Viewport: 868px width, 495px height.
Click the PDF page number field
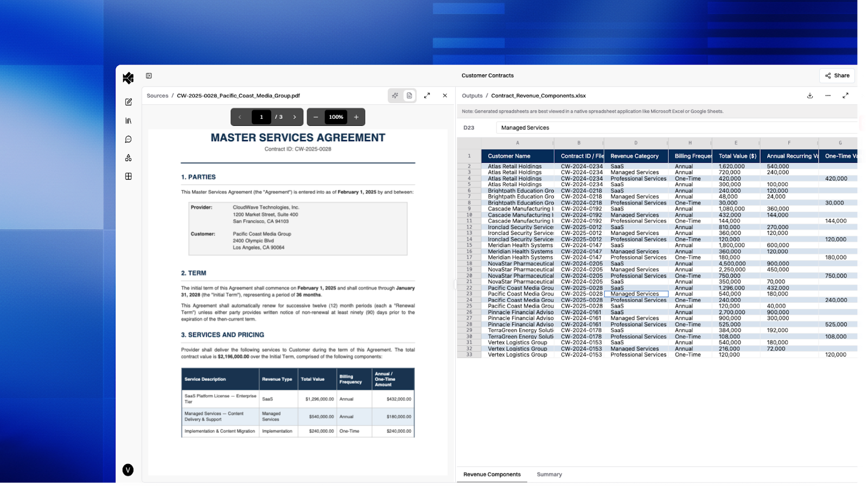tap(261, 117)
